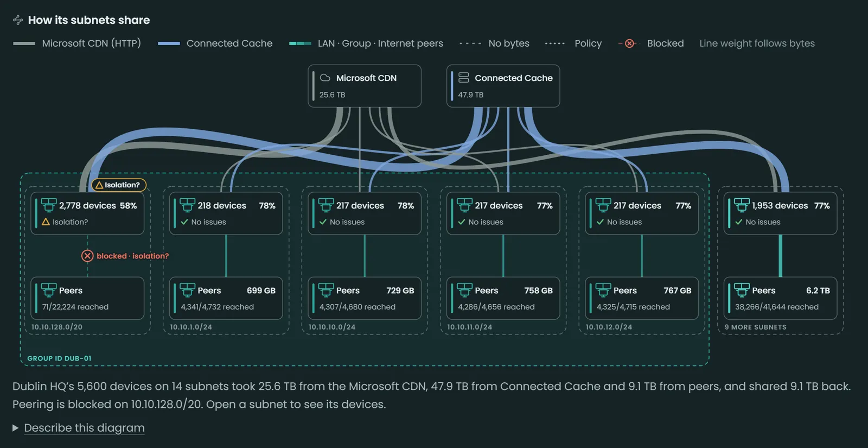Click the "38,266/41,644 reached" text
Image resolution: width=868 pixels, height=448 pixels.
point(777,307)
